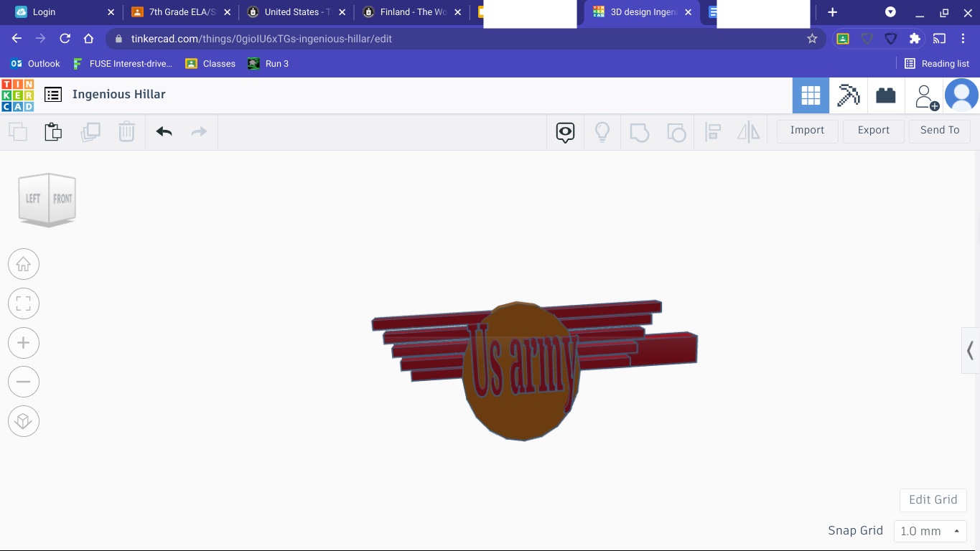The width and height of the screenshot is (980, 551).
Task: Open the designs list icon
Action: (53, 95)
